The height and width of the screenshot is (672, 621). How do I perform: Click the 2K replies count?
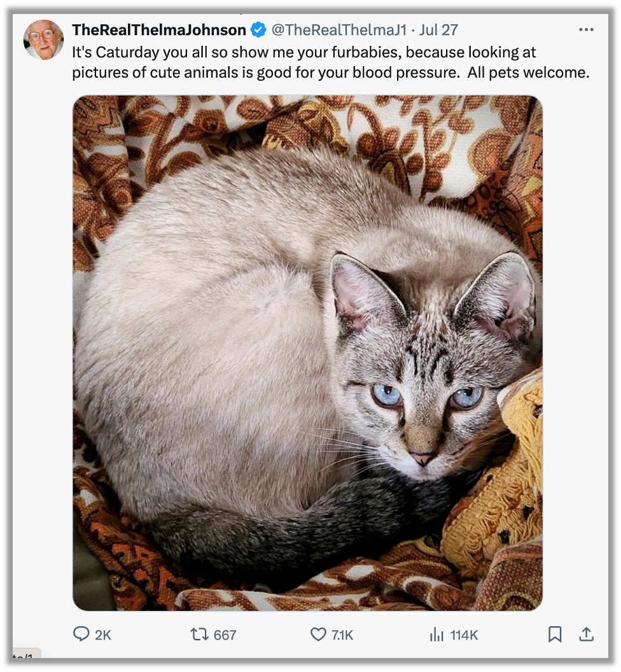(x=102, y=635)
